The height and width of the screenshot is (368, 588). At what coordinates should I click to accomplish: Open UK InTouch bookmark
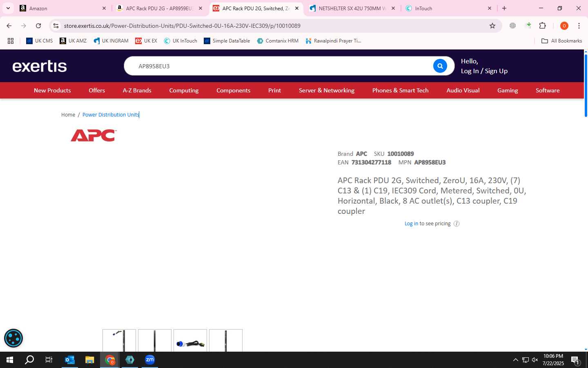point(180,41)
